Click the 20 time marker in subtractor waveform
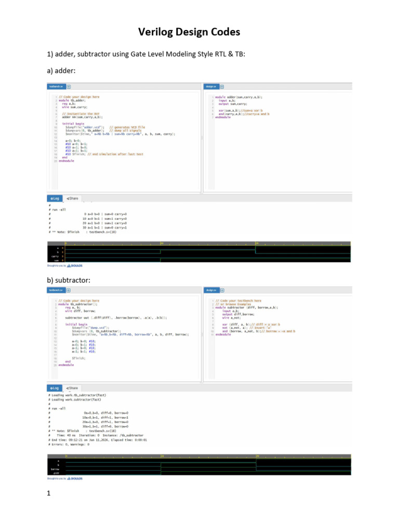The height and width of the screenshot is (532, 399). [257, 456]
